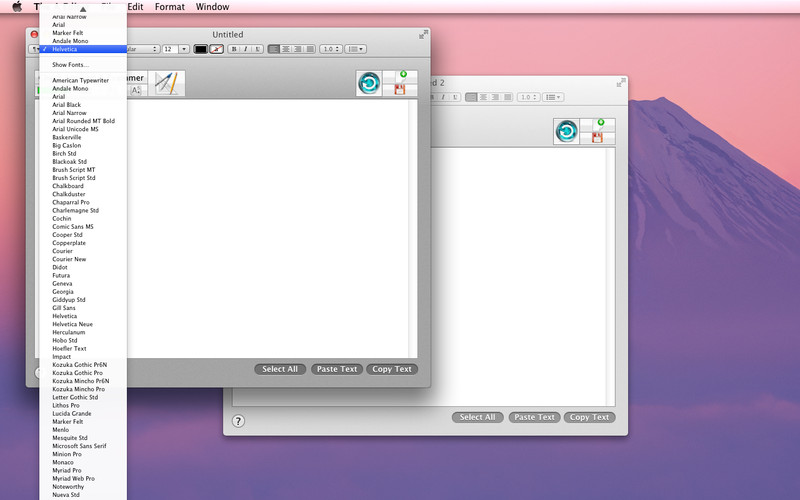800x500 pixels.
Task: Click Select All in the second window
Action: [x=477, y=417]
